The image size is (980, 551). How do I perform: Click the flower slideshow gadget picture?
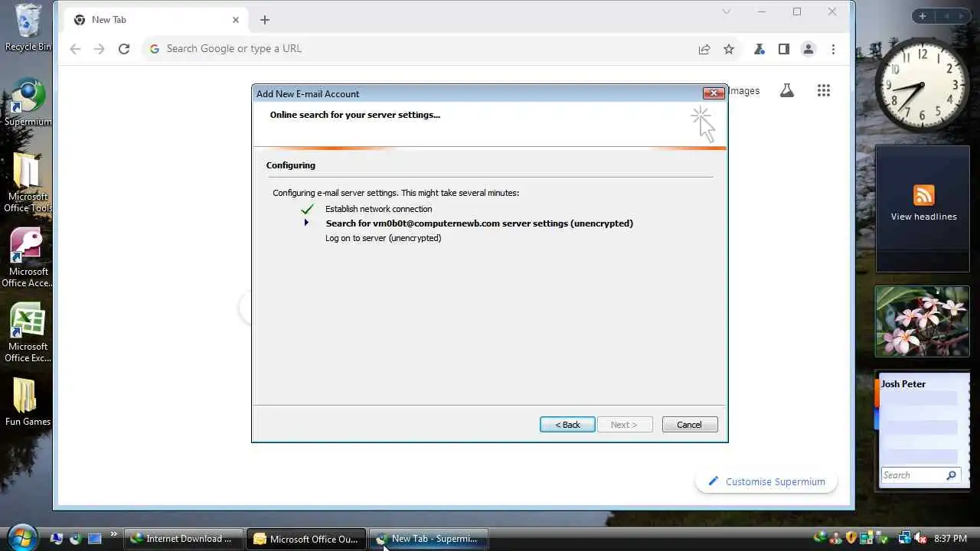point(922,321)
